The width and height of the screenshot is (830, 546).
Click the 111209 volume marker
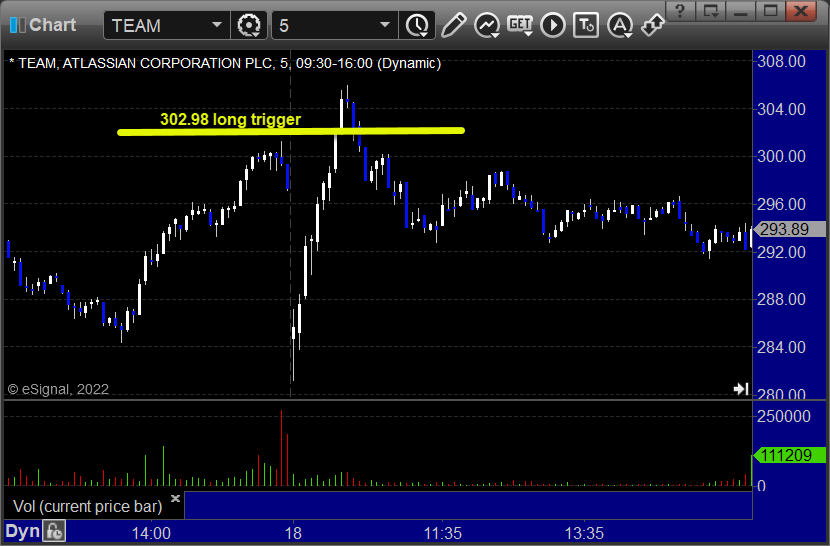790,455
